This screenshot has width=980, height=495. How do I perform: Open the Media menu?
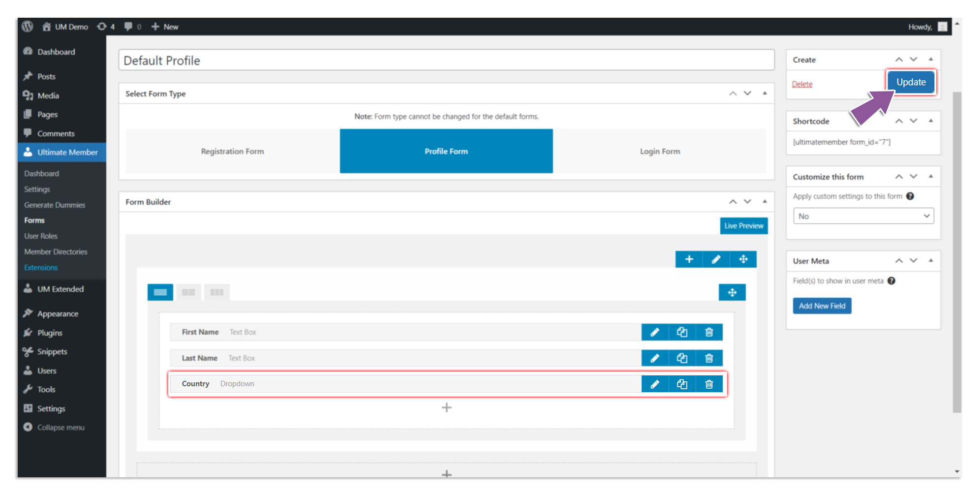pyautogui.click(x=48, y=95)
